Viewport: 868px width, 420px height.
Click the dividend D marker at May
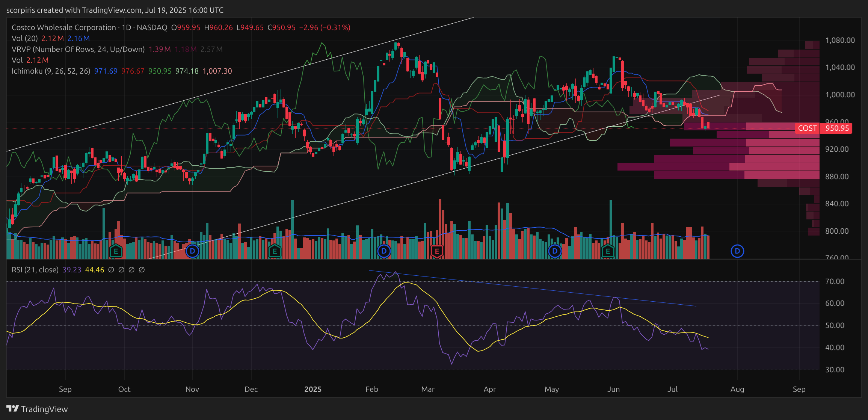coord(555,251)
